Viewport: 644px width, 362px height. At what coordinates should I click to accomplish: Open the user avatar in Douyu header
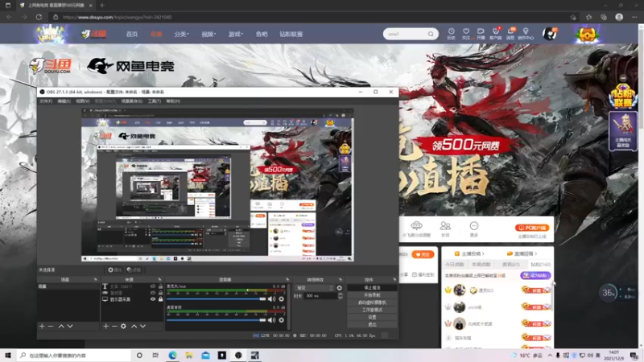point(549,34)
